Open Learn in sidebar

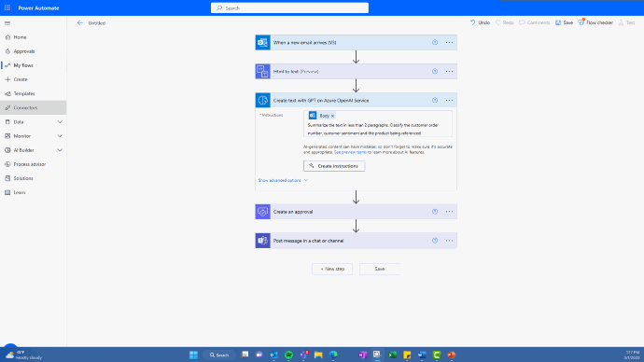pyautogui.click(x=34, y=192)
